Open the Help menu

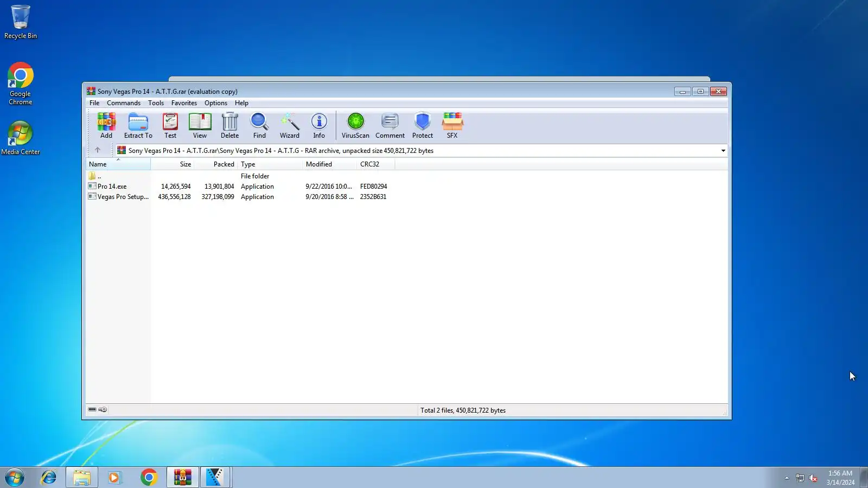[241, 103]
